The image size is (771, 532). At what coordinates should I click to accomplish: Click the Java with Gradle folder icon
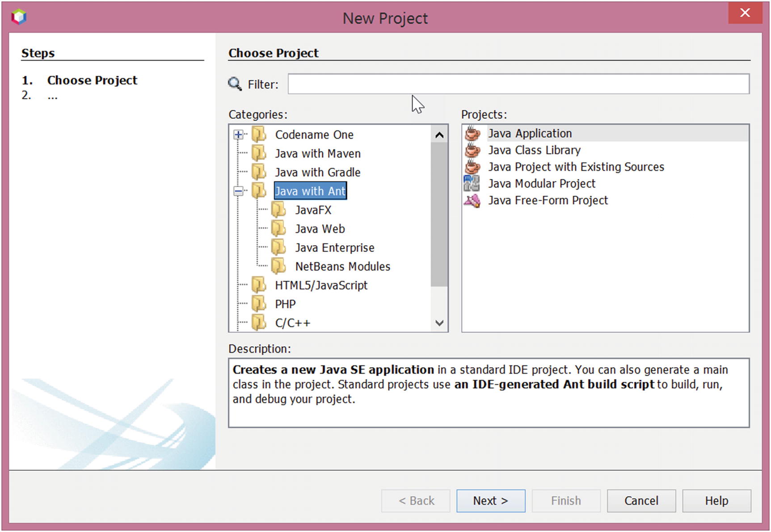click(x=259, y=172)
